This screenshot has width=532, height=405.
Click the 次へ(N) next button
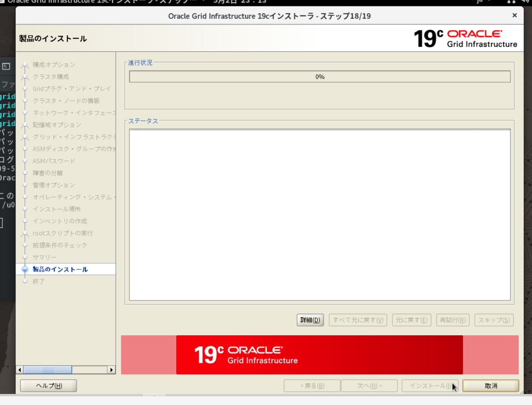coord(370,386)
